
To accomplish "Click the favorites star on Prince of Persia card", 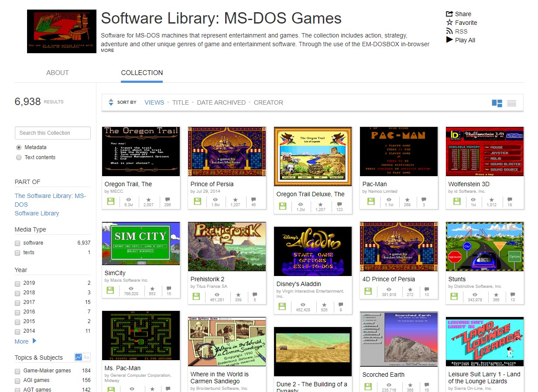I will (235, 199).
